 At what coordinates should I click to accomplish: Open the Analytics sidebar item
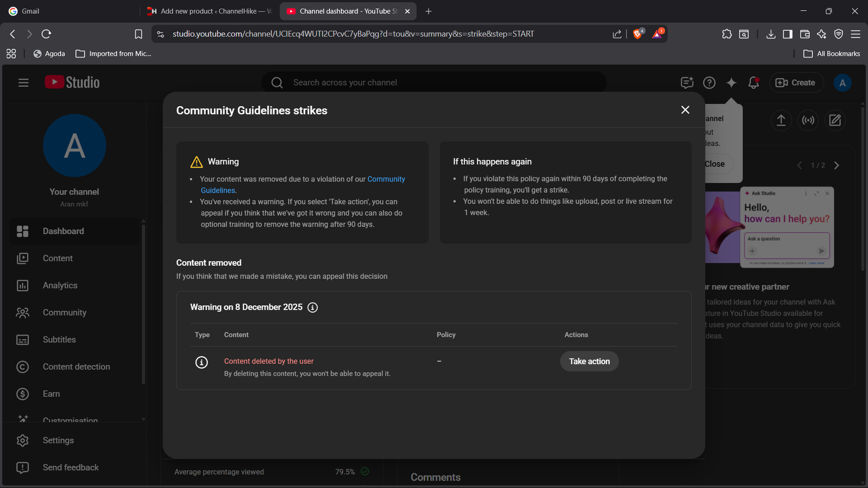click(60, 285)
